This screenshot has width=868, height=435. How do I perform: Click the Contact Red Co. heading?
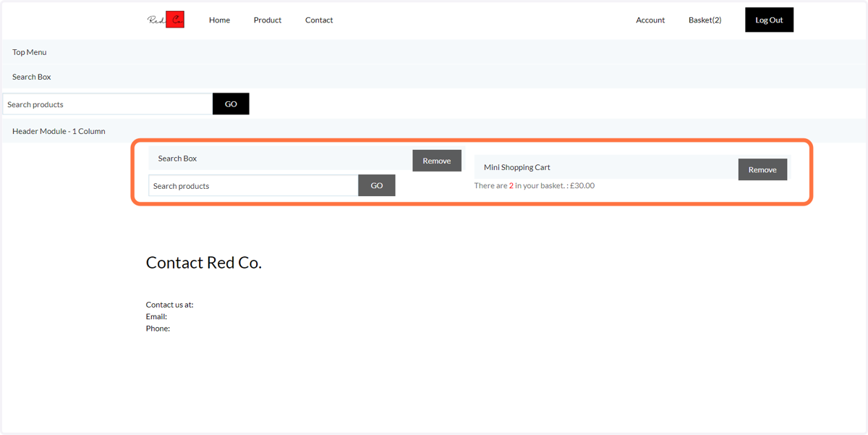[x=204, y=263]
